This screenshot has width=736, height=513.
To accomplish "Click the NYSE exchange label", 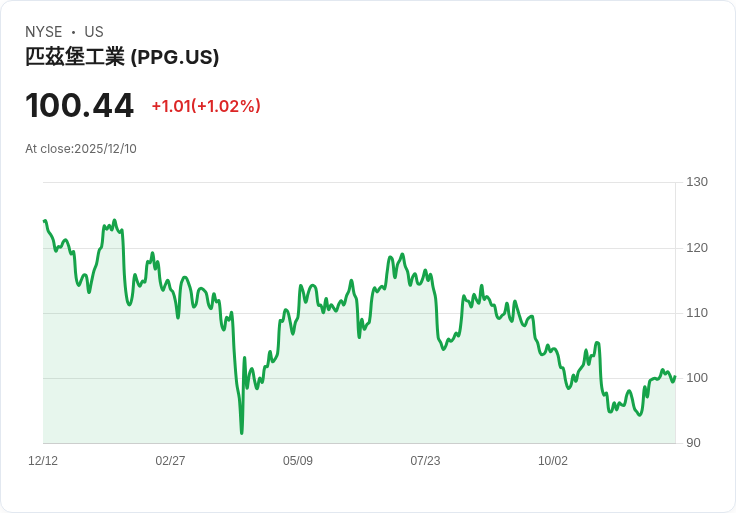I will click(x=44, y=32).
